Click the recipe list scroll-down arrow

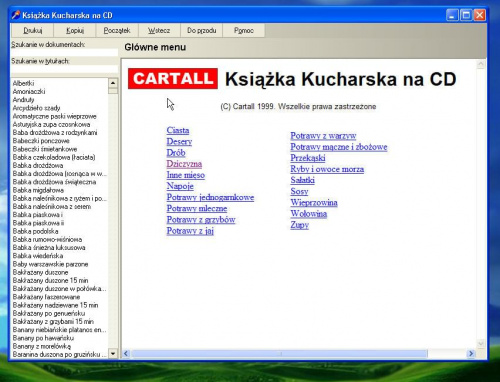[113, 353]
